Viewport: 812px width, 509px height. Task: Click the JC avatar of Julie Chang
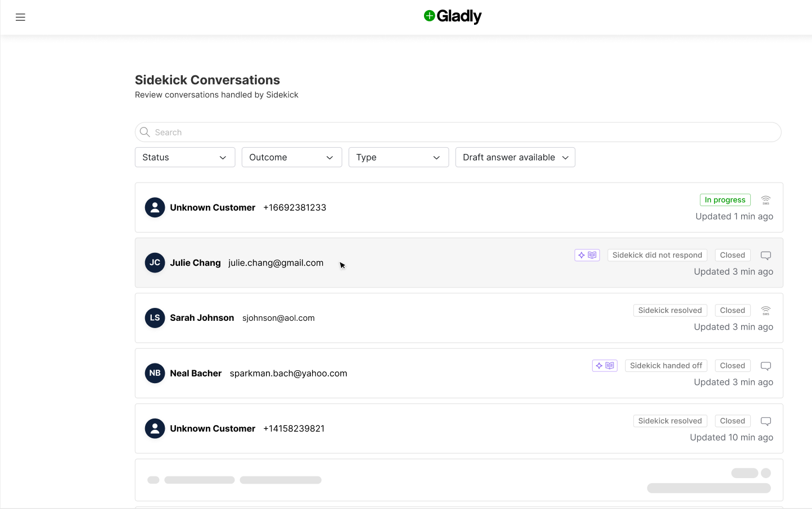click(x=155, y=262)
